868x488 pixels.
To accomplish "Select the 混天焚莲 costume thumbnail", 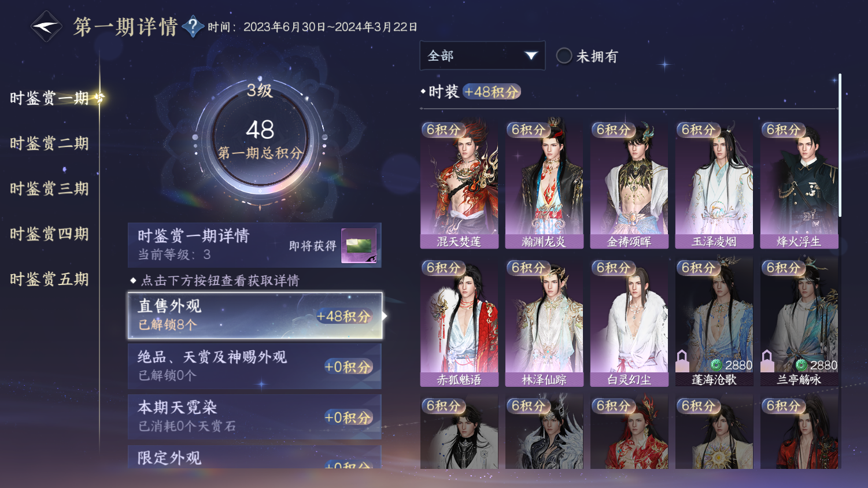I will point(459,184).
